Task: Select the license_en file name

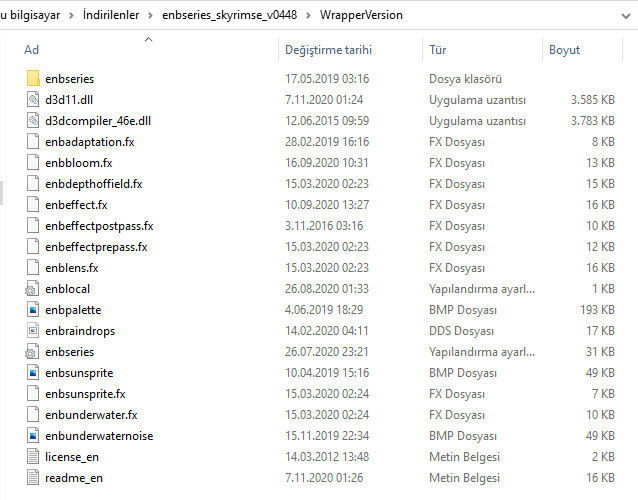Action: pyautogui.click(x=72, y=457)
